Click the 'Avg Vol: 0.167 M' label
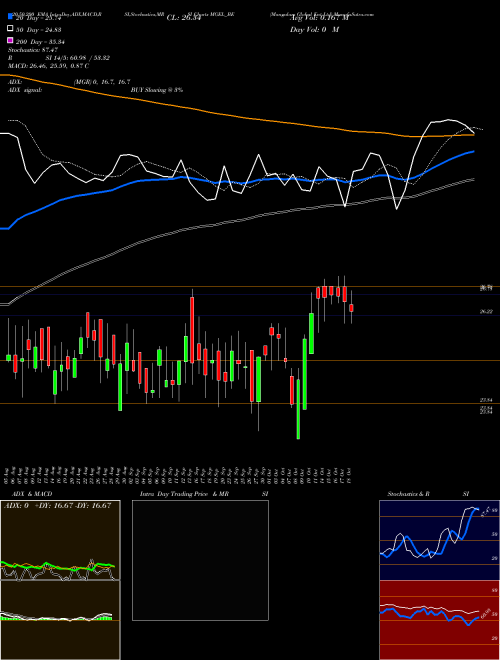The image size is (500, 660). pyautogui.click(x=319, y=18)
